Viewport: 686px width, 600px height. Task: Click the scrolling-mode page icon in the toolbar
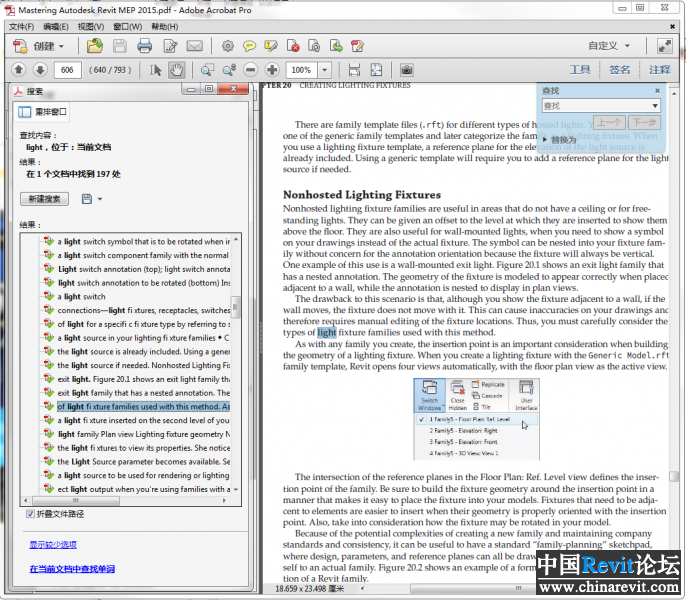(354, 70)
